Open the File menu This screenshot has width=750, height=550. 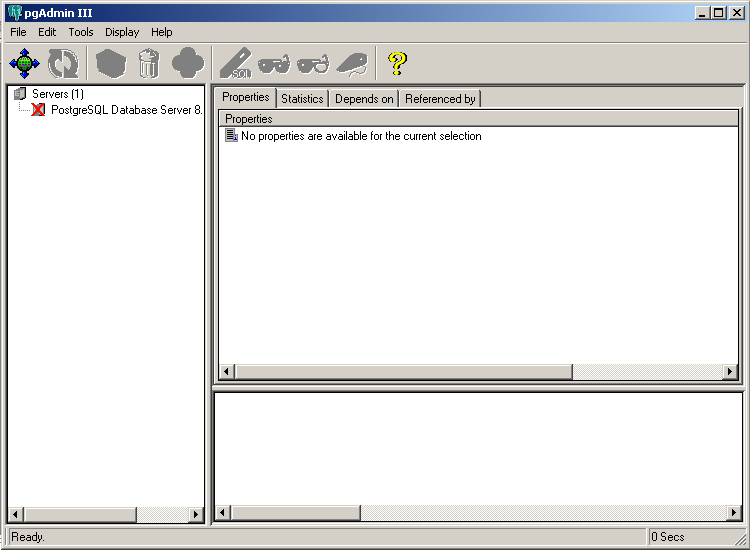coord(18,32)
